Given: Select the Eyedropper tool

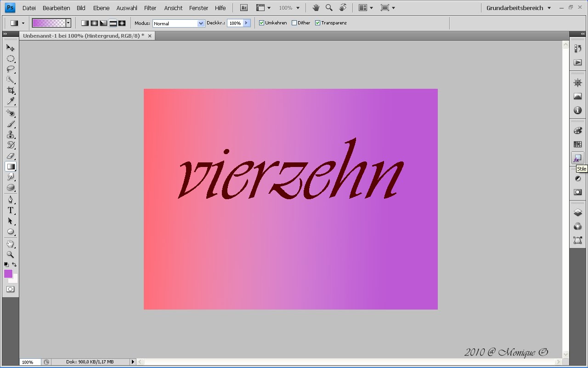Looking at the screenshot, I should [x=10, y=101].
